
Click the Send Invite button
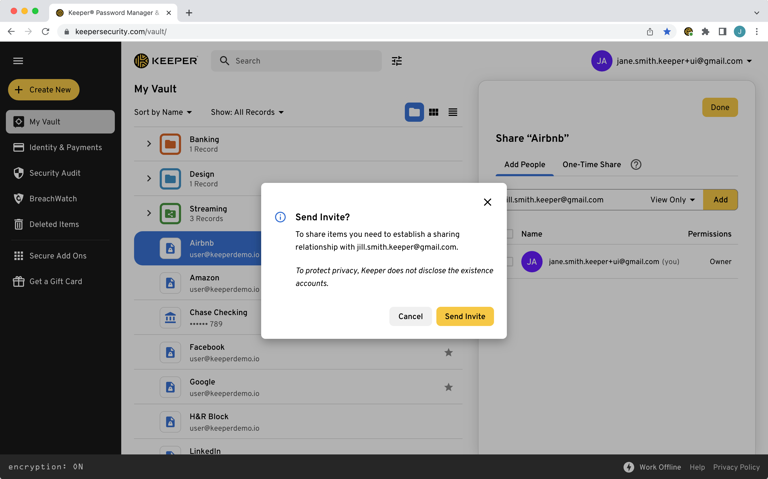[464, 316]
